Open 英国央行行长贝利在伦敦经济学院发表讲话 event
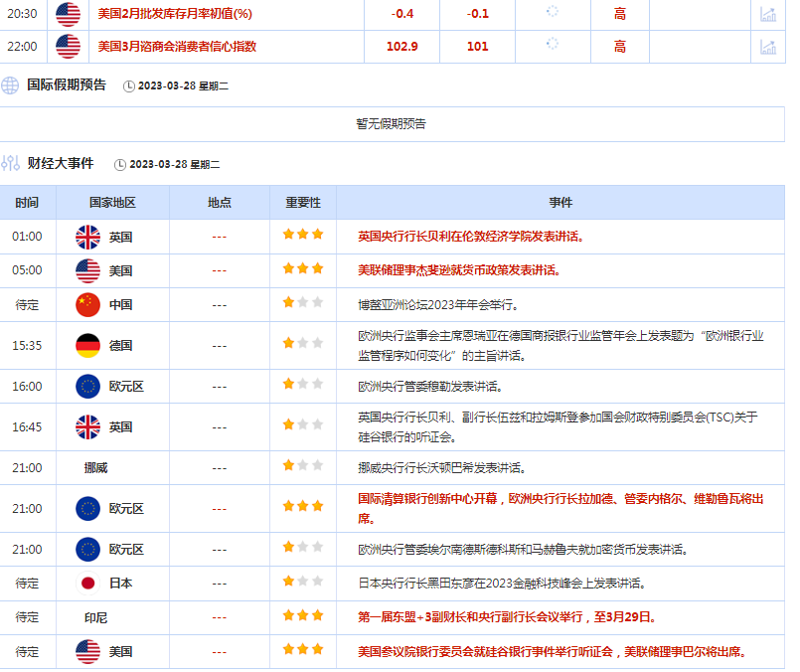 pos(470,237)
